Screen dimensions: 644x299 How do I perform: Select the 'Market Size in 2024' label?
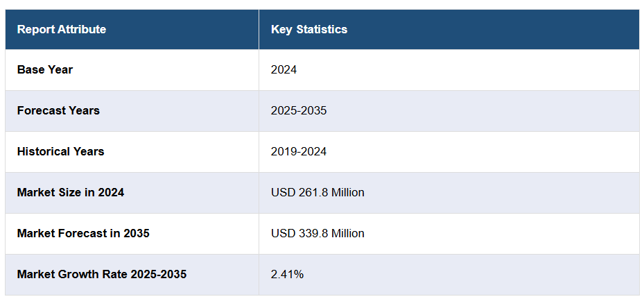[71, 192]
